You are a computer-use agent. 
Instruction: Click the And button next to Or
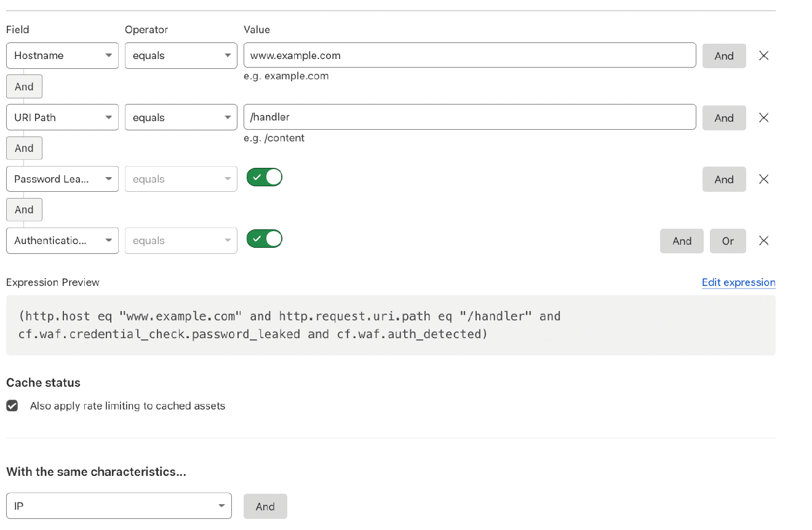click(x=682, y=241)
